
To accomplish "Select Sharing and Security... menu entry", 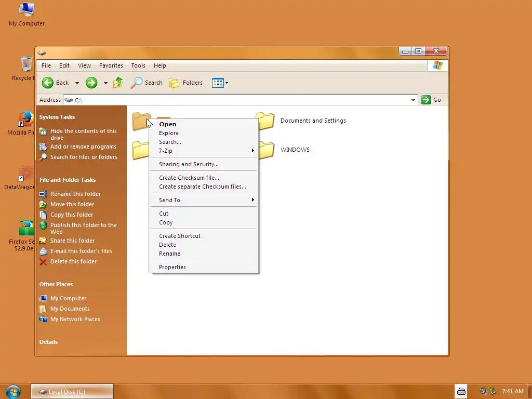I will click(x=204, y=164).
